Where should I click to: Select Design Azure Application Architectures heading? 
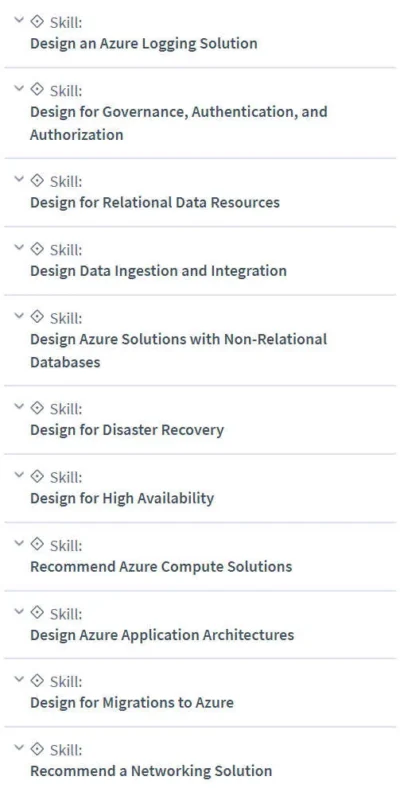[162, 635]
